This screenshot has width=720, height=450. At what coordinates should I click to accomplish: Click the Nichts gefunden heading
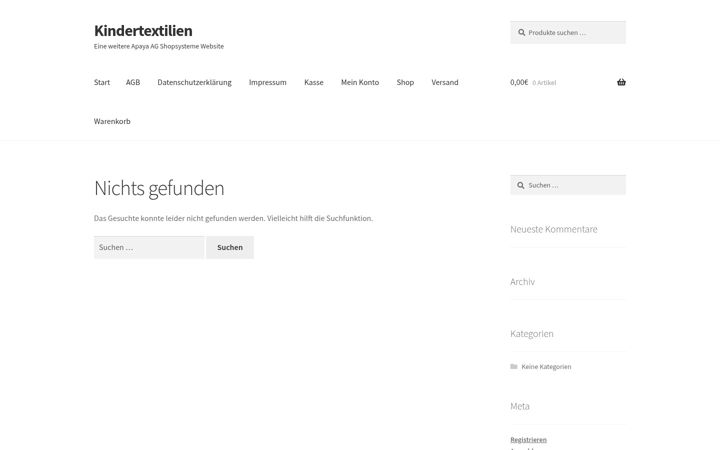click(159, 188)
